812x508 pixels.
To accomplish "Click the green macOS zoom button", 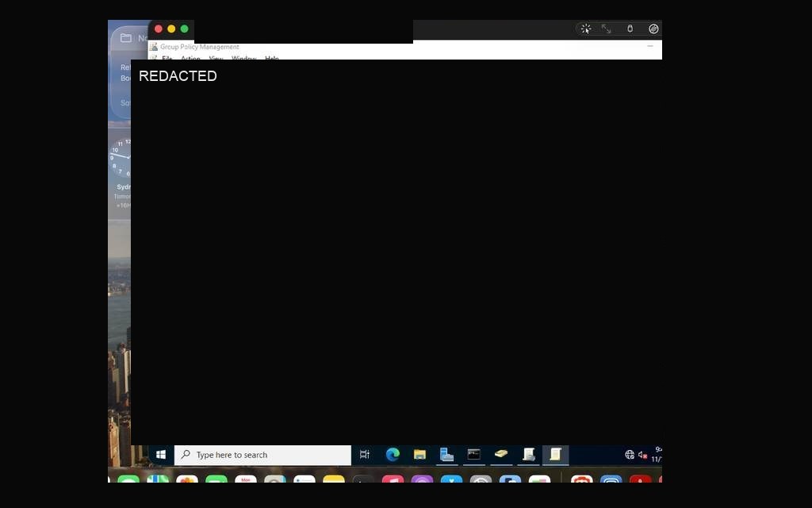I will coord(184,29).
